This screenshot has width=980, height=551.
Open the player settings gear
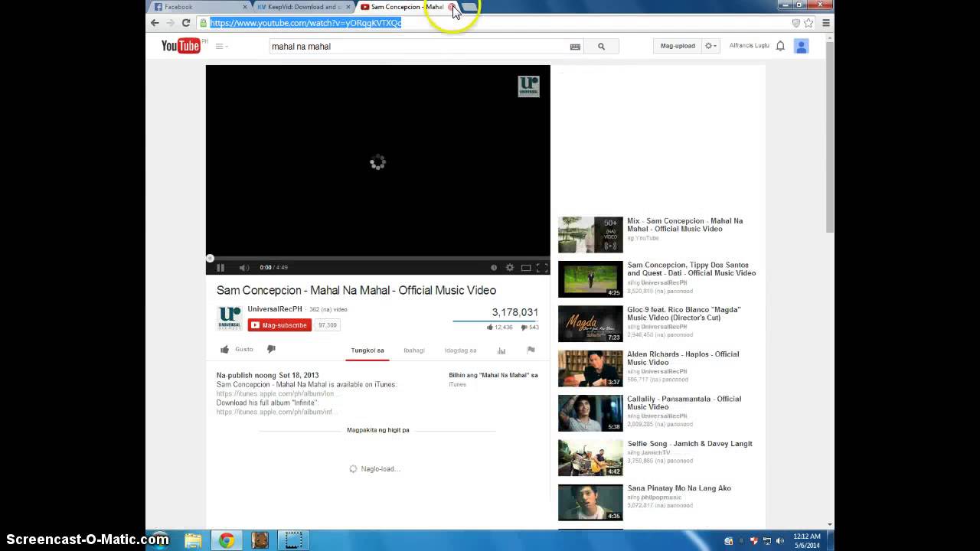(x=510, y=267)
